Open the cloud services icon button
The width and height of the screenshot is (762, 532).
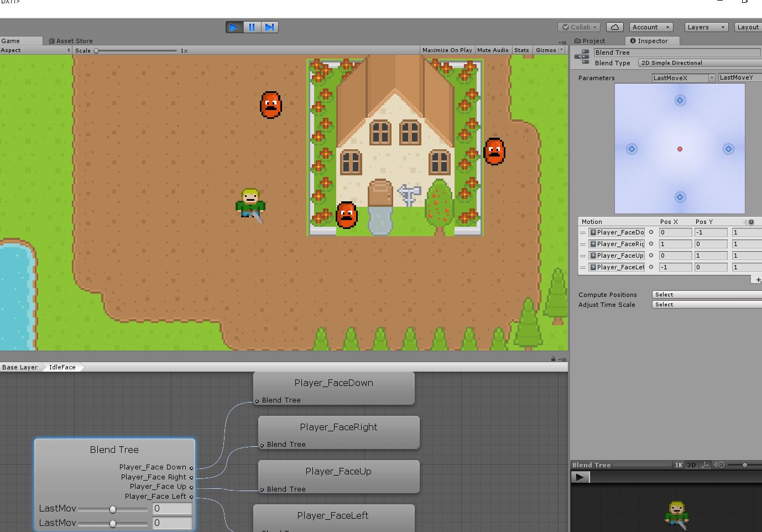click(x=615, y=27)
